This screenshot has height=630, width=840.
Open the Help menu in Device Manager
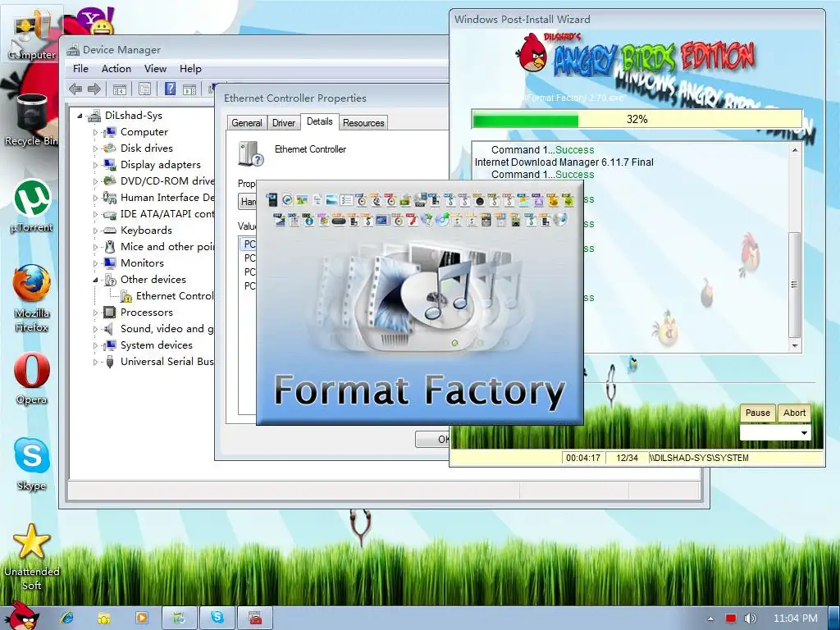190,69
